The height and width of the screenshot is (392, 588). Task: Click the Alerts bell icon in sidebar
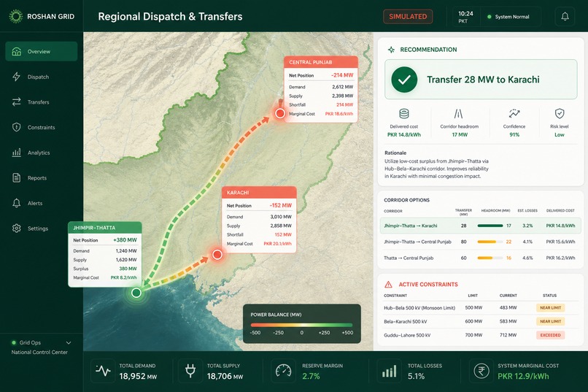pos(17,203)
